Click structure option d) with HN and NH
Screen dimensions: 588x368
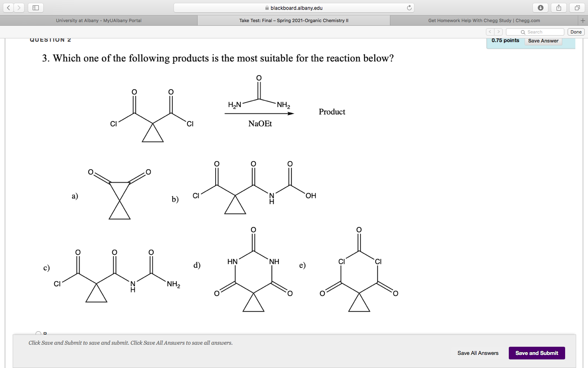[253, 270]
